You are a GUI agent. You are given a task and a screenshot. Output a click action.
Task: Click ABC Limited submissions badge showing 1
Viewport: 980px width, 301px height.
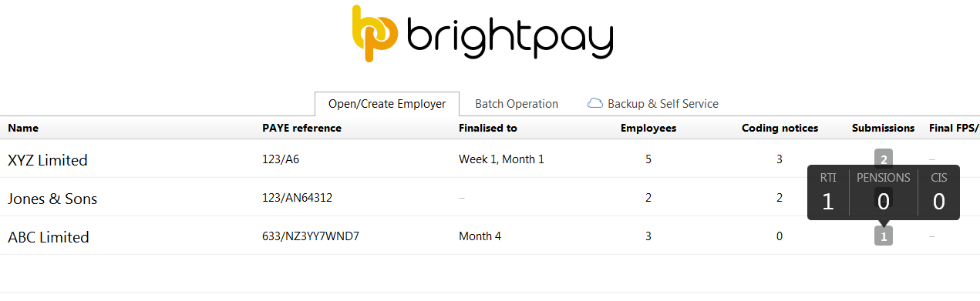884,236
